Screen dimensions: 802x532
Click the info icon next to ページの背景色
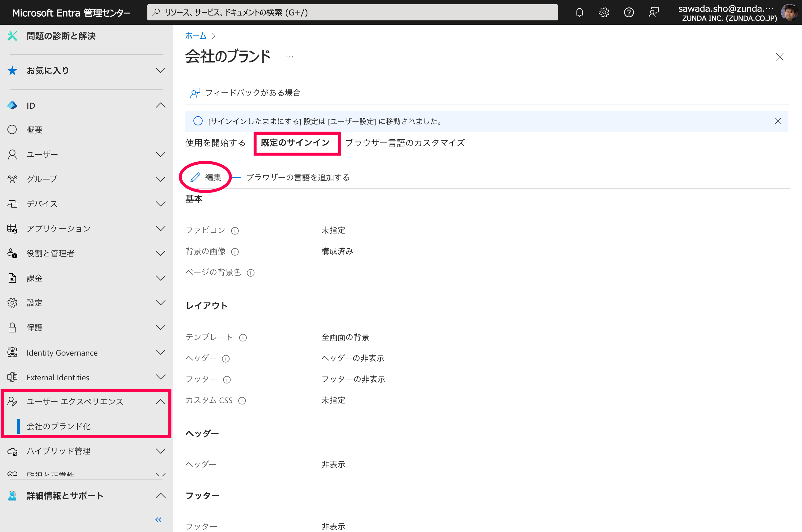251,273
